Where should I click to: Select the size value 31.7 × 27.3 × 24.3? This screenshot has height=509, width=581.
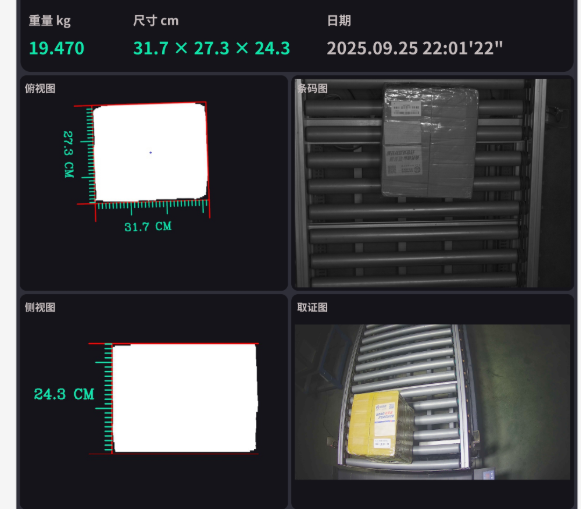click(212, 49)
